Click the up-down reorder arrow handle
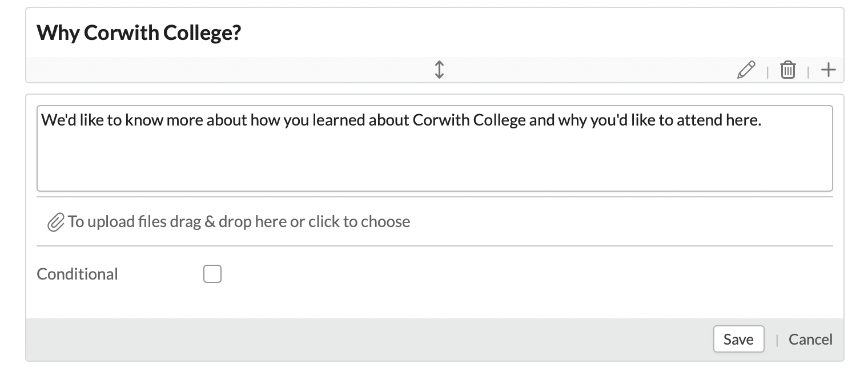This screenshot has height=372, width=868. pyautogui.click(x=439, y=70)
